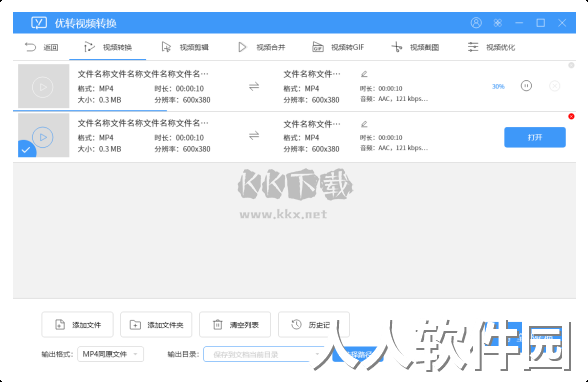Click 大小: 0.3 MB in the completed row

[99, 149]
